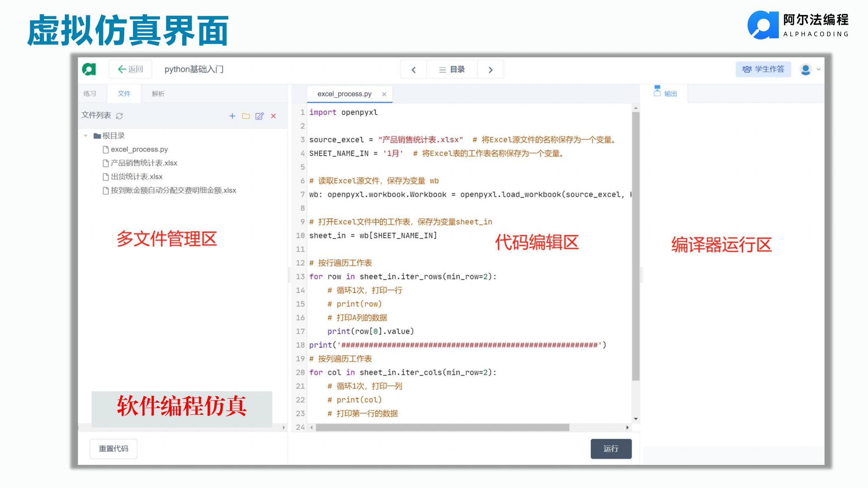Image resolution: width=868 pixels, height=488 pixels.
Task: Rename the file with edit icon
Action: tap(260, 116)
